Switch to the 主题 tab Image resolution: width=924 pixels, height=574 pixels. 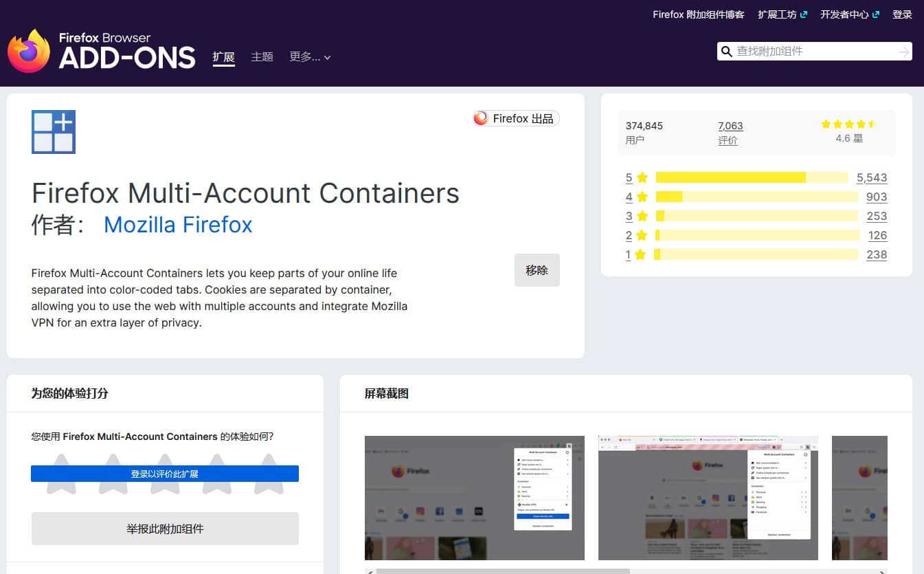262,57
